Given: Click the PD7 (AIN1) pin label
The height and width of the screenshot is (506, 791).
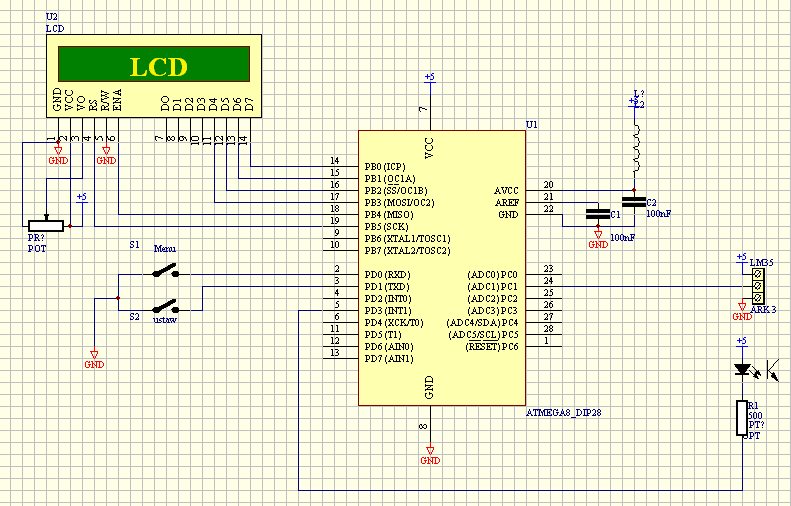Looking at the screenshot, I should click(389, 359).
